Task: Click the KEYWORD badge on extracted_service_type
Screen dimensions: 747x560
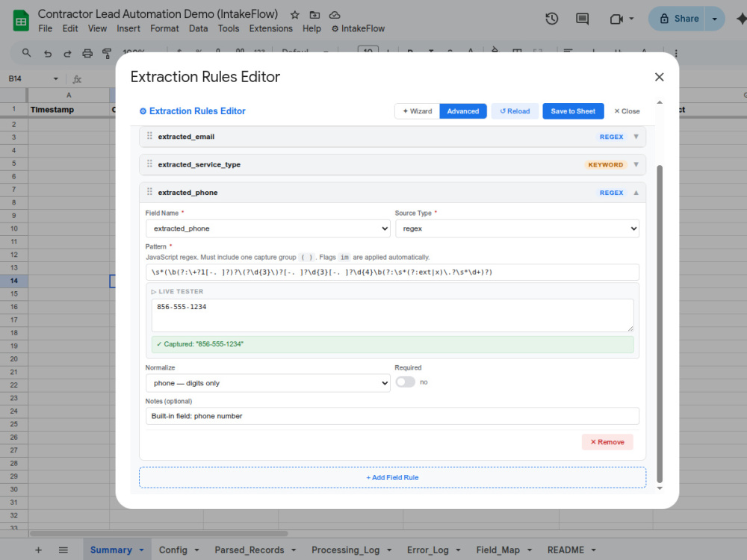Action: coord(606,165)
